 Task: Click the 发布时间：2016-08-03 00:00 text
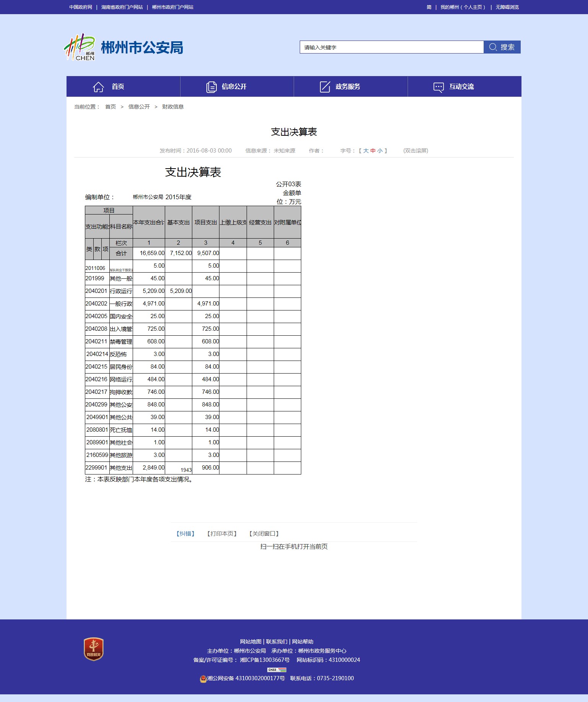[x=196, y=151]
